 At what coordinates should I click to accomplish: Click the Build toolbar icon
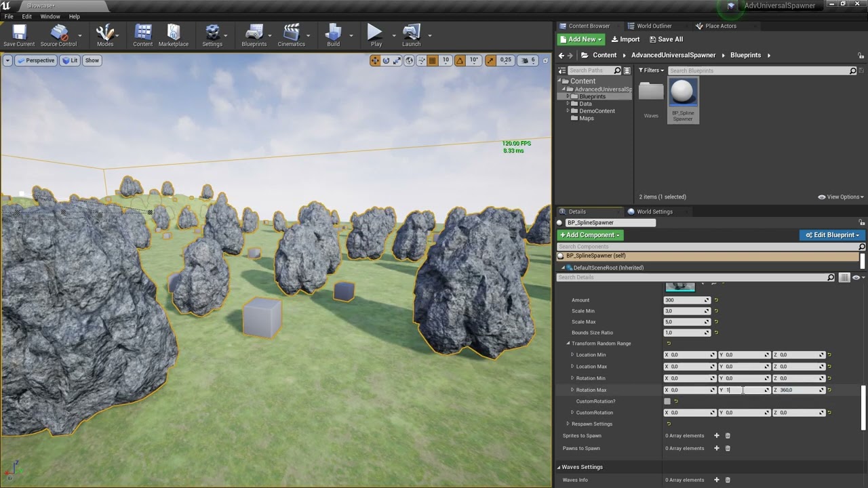coord(333,35)
